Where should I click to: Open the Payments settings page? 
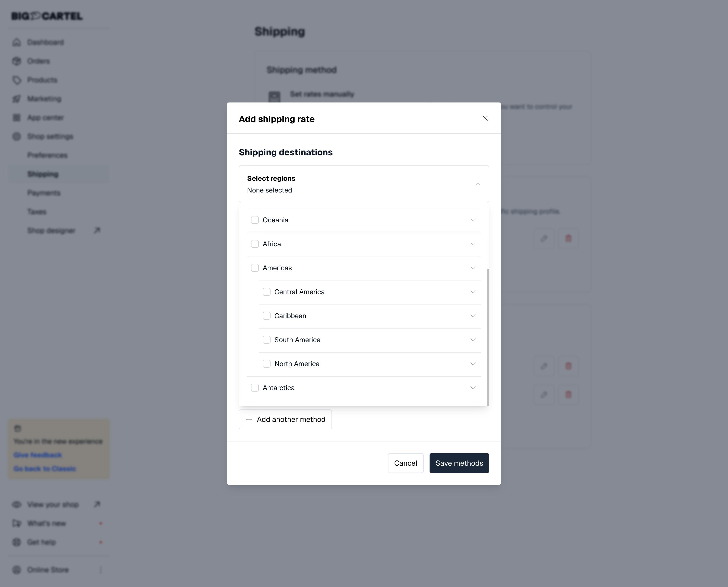click(44, 193)
